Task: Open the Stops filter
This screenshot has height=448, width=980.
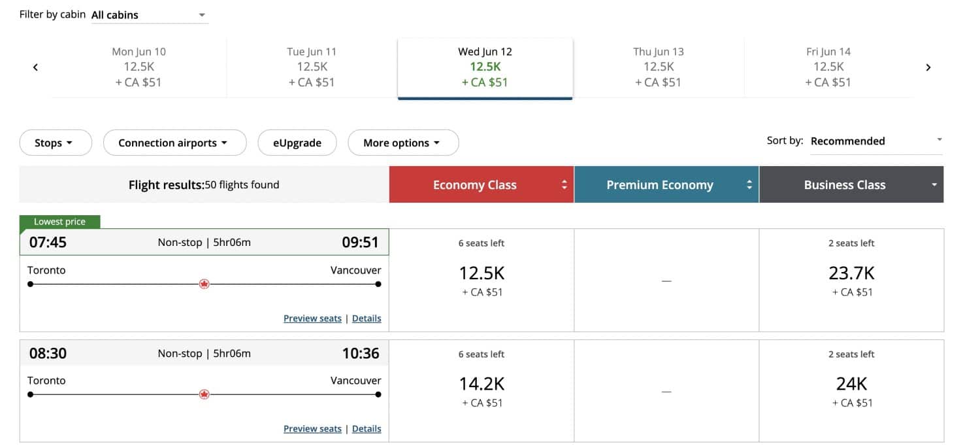Action: [56, 142]
